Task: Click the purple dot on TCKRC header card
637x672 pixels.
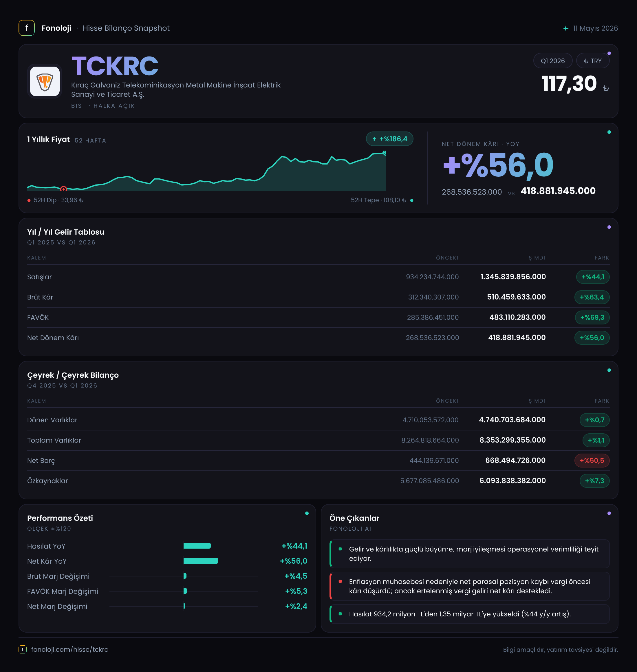Action: pyautogui.click(x=609, y=53)
